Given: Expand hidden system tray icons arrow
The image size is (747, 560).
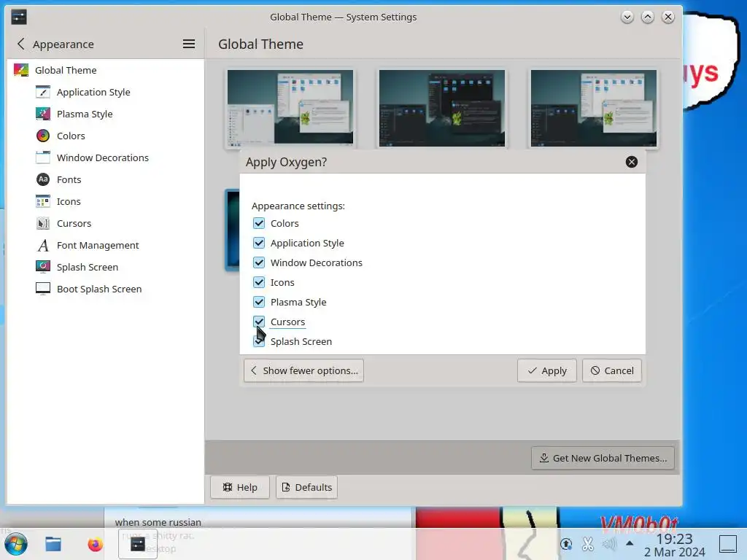Looking at the screenshot, I should click(630, 543).
